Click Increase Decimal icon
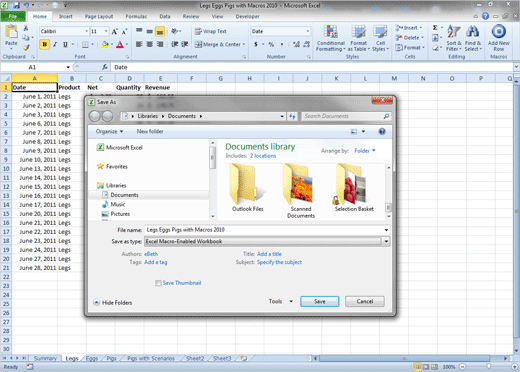The height and width of the screenshot is (372, 520). [296, 44]
